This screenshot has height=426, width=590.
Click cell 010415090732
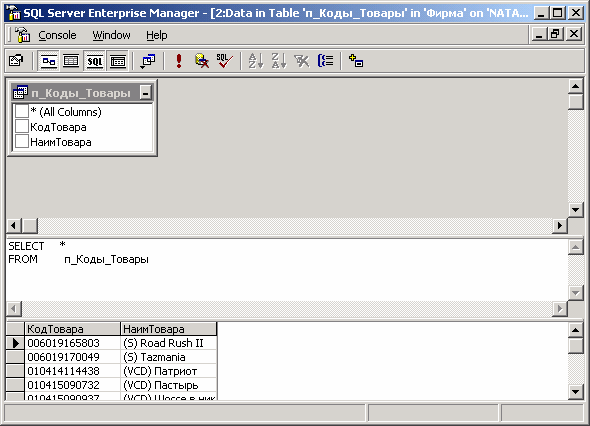coord(72,385)
